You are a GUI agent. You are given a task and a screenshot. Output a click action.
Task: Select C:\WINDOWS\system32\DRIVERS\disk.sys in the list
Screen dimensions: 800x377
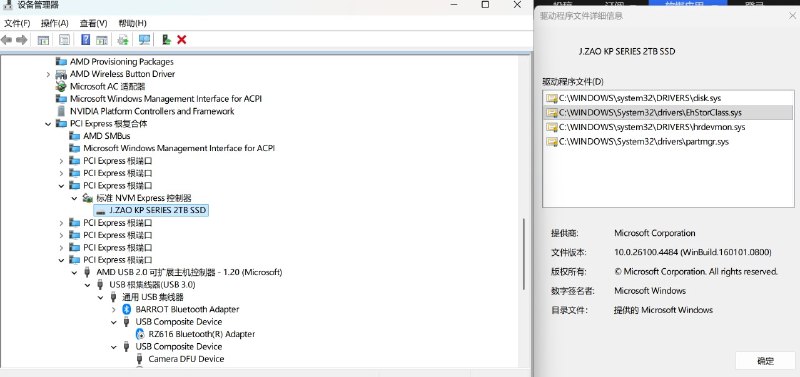point(640,98)
